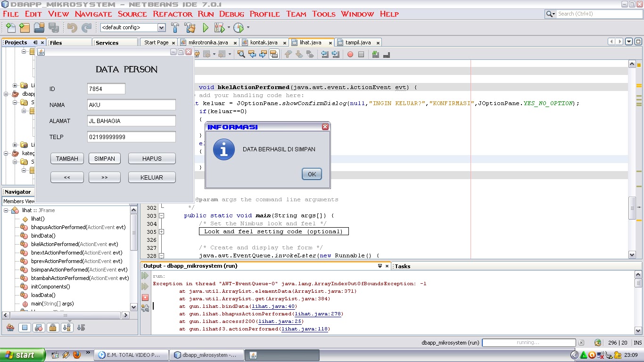
Task: Toggle Show Static Members in Navigator
Action: click(x=39, y=328)
